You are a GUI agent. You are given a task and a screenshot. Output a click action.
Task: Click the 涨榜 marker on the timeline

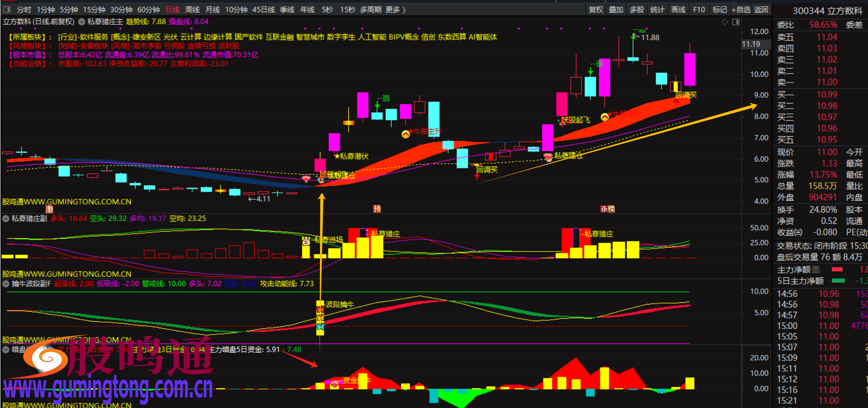(x=607, y=209)
